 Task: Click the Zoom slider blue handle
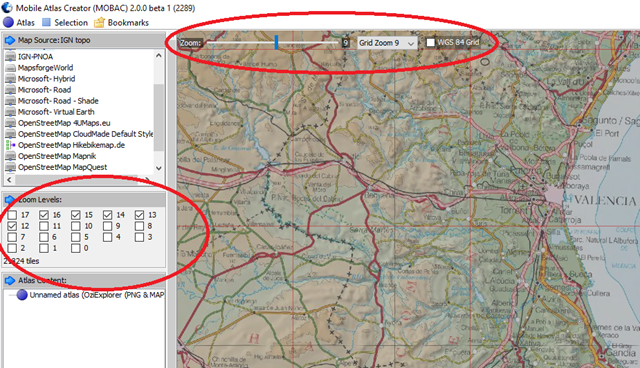[276, 42]
